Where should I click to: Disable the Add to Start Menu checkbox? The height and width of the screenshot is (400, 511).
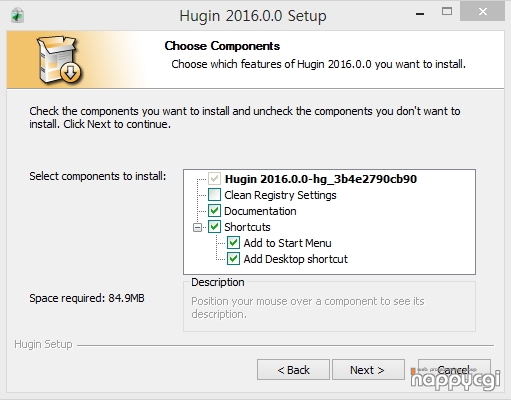(233, 243)
